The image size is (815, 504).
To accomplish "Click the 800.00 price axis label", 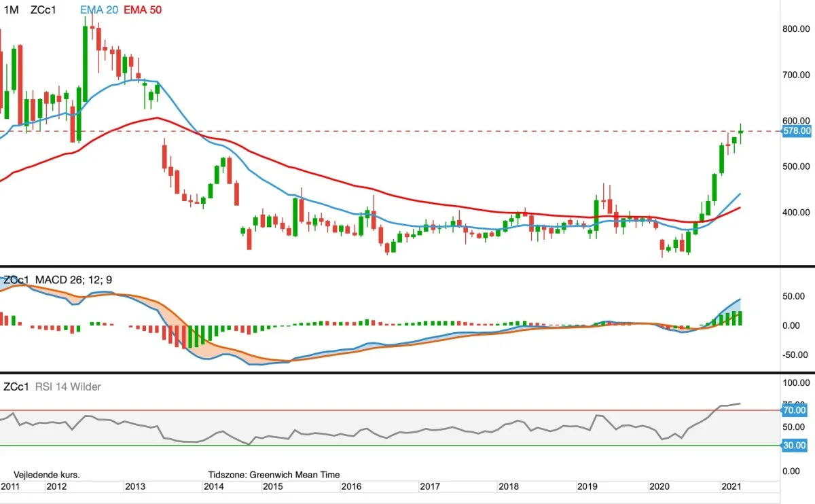I will pyautogui.click(x=796, y=29).
